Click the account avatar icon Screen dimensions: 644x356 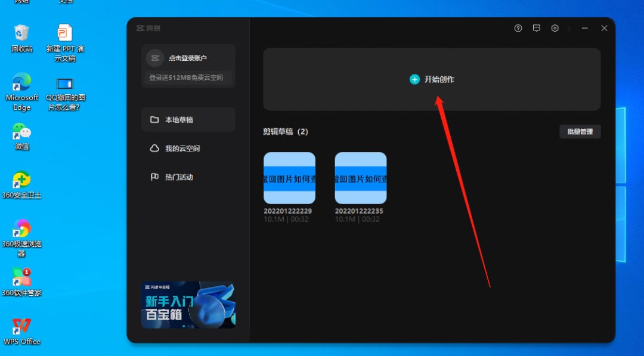click(155, 58)
